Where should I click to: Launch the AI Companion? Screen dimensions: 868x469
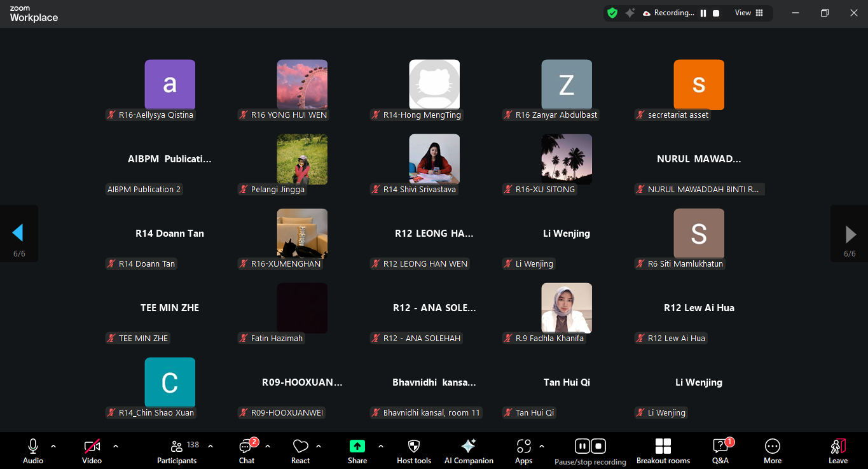point(469,451)
